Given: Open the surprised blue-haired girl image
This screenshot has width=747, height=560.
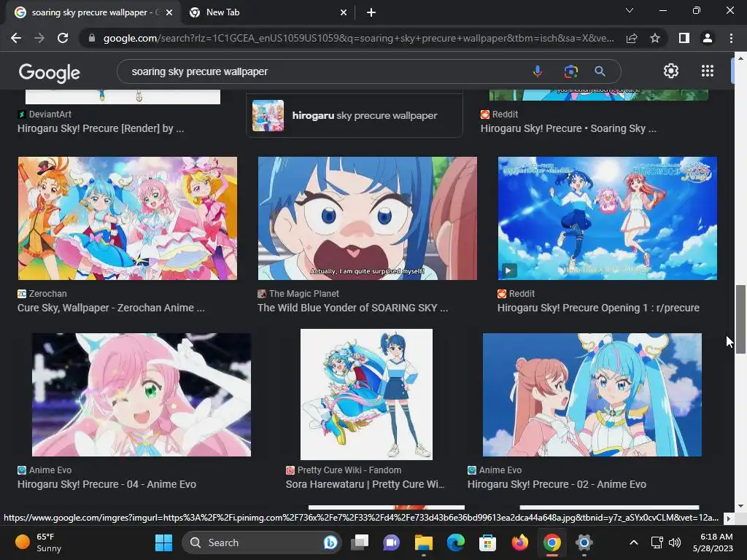Looking at the screenshot, I should tap(368, 218).
